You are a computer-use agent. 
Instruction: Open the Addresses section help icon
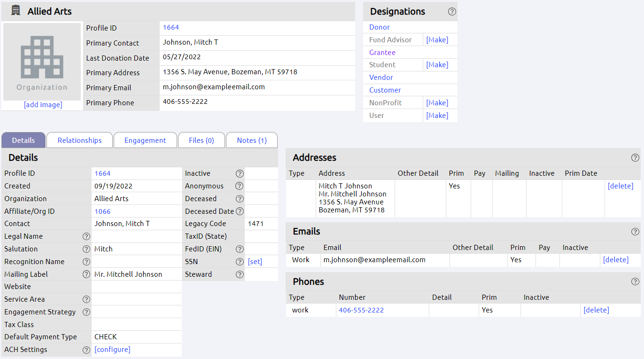coord(635,158)
